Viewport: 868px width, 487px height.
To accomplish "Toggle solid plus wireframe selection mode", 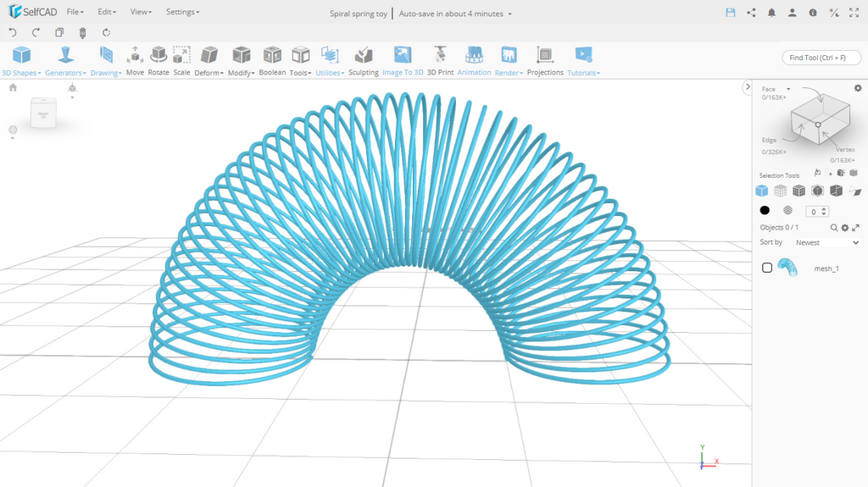I will click(798, 191).
